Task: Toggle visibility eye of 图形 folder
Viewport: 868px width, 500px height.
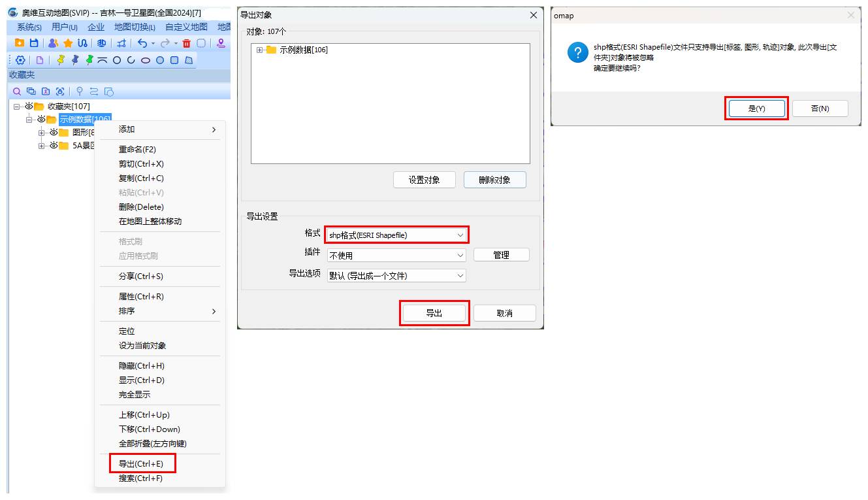Action: click(54, 133)
